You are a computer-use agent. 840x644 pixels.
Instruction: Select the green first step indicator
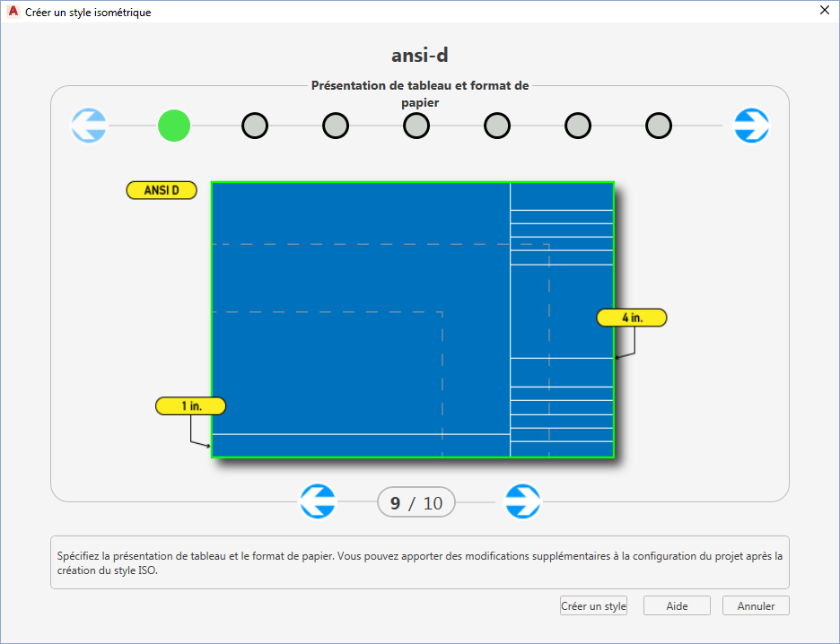174,126
